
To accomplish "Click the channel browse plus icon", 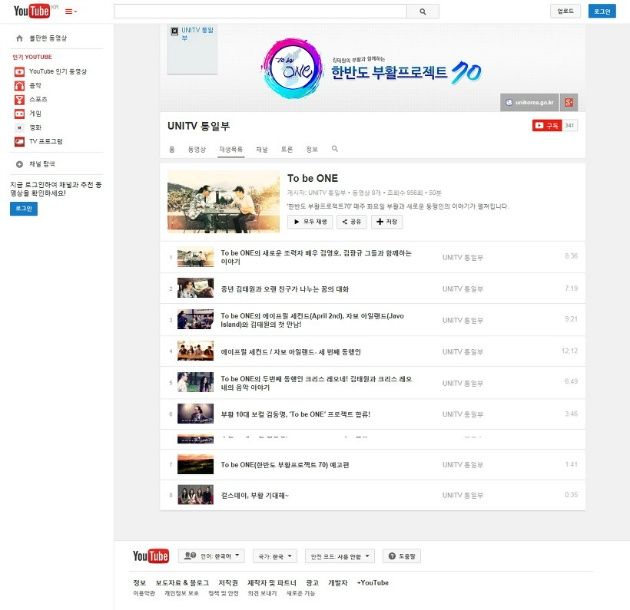I will tap(19, 164).
